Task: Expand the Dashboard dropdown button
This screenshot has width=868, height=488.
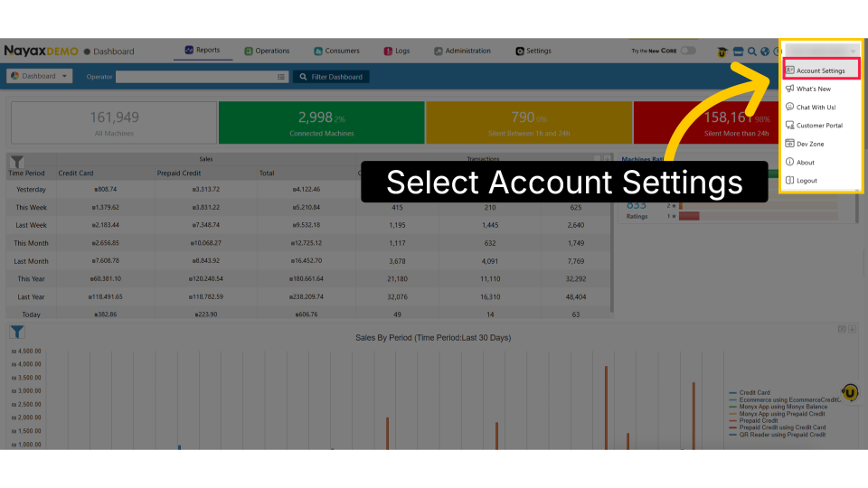Action: pyautogui.click(x=39, y=76)
